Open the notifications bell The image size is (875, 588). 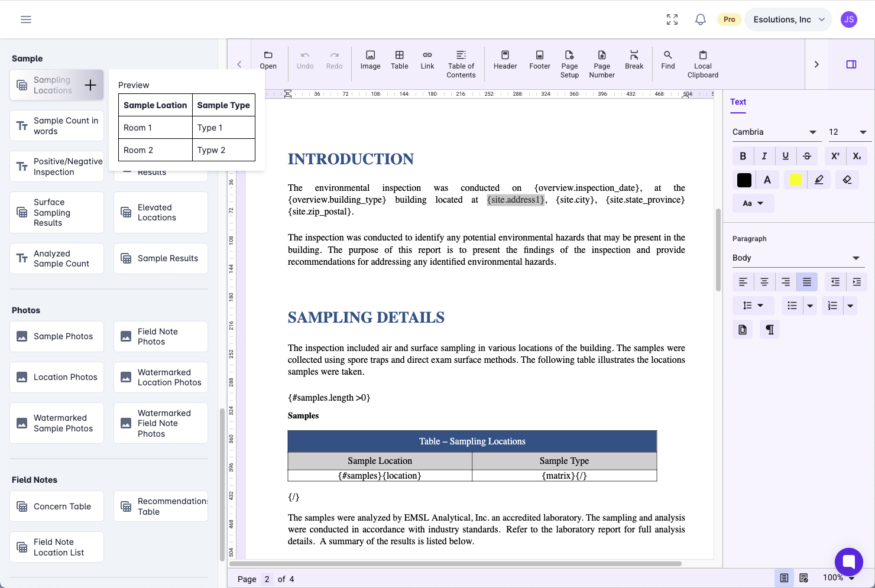(x=700, y=20)
